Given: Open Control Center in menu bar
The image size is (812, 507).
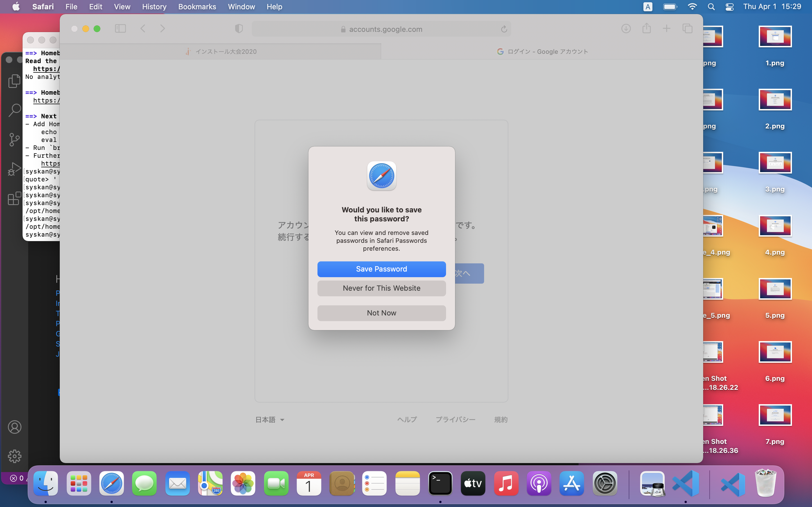Looking at the screenshot, I should pyautogui.click(x=729, y=7).
